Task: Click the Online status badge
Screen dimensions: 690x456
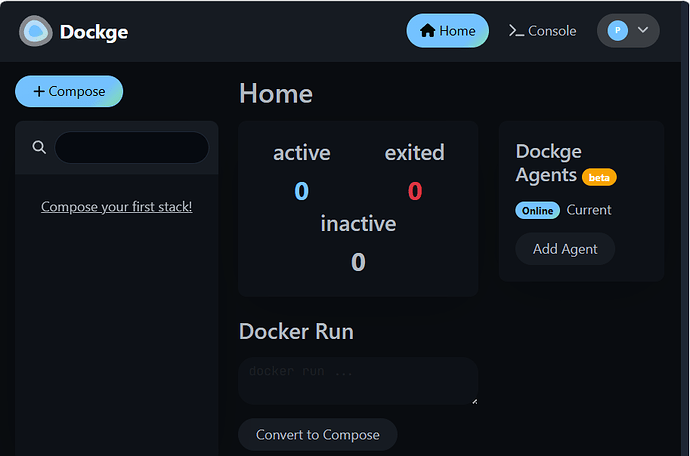Action: (537, 211)
